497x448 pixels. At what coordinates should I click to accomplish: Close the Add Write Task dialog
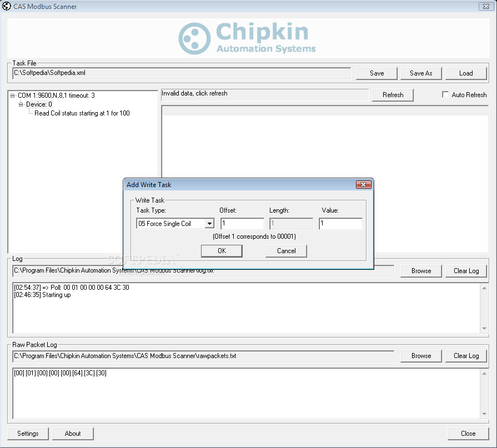click(x=363, y=184)
